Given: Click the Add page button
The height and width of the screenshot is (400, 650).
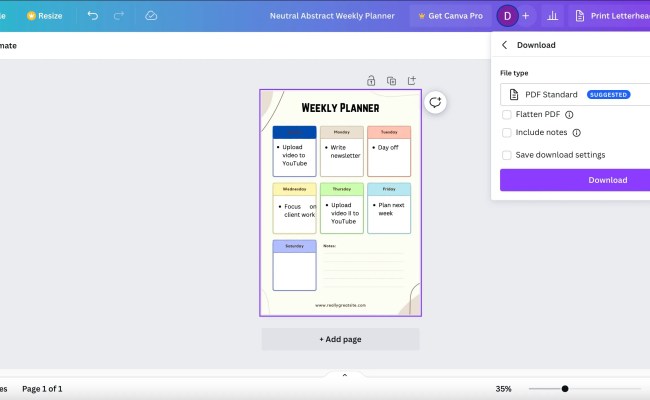Looking at the screenshot, I should (x=340, y=339).
